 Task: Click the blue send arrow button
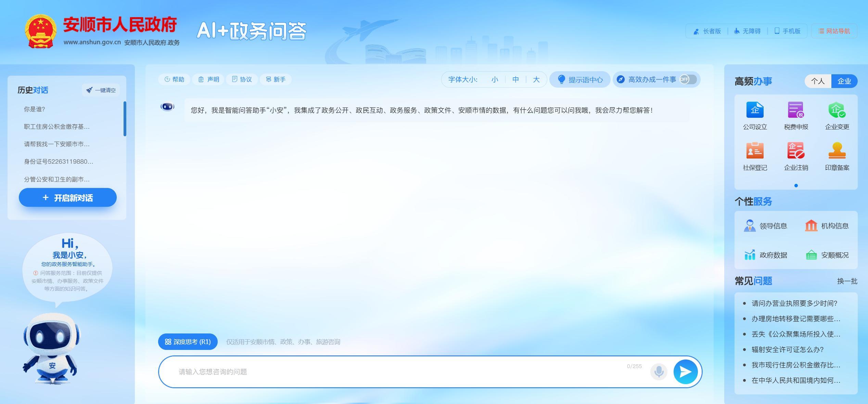pos(685,372)
